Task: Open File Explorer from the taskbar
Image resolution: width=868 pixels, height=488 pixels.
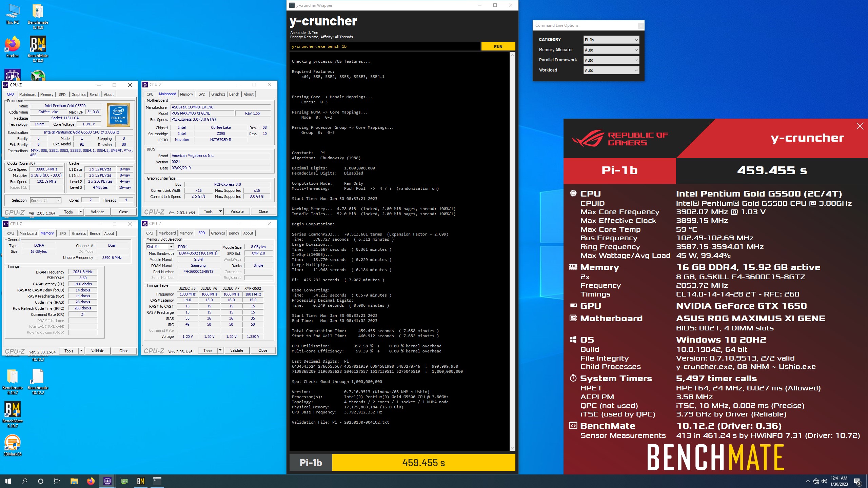Action: coord(74,481)
